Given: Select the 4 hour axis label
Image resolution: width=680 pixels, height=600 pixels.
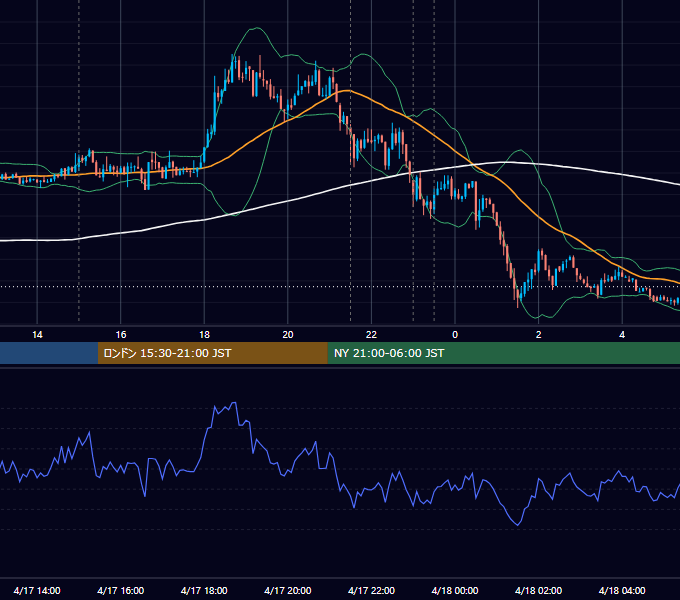Looking at the screenshot, I should pyautogui.click(x=622, y=335).
